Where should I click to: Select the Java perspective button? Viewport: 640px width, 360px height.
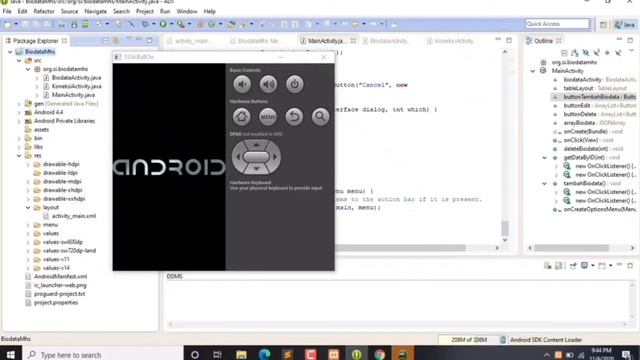(x=625, y=24)
